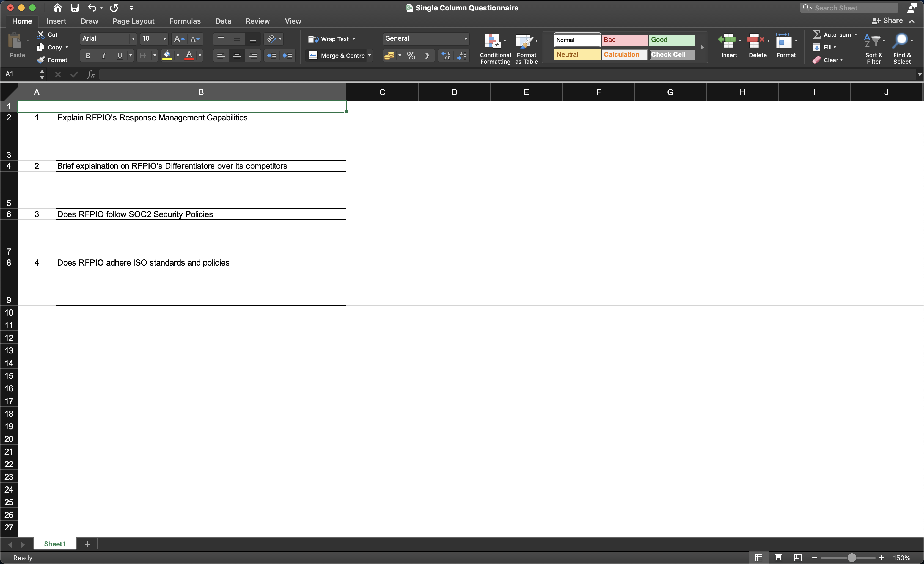The width and height of the screenshot is (924, 564).
Task: Increase decimal places
Action: (446, 56)
